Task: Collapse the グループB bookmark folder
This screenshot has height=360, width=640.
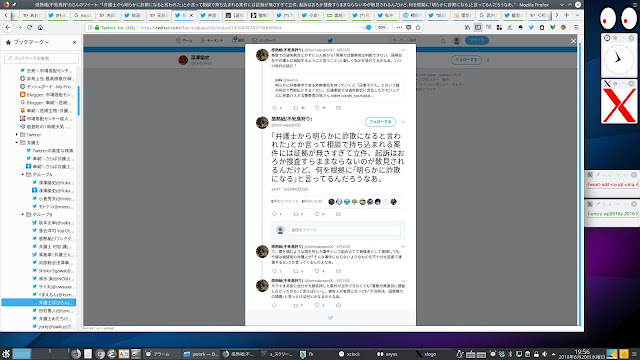Action: point(23,214)
